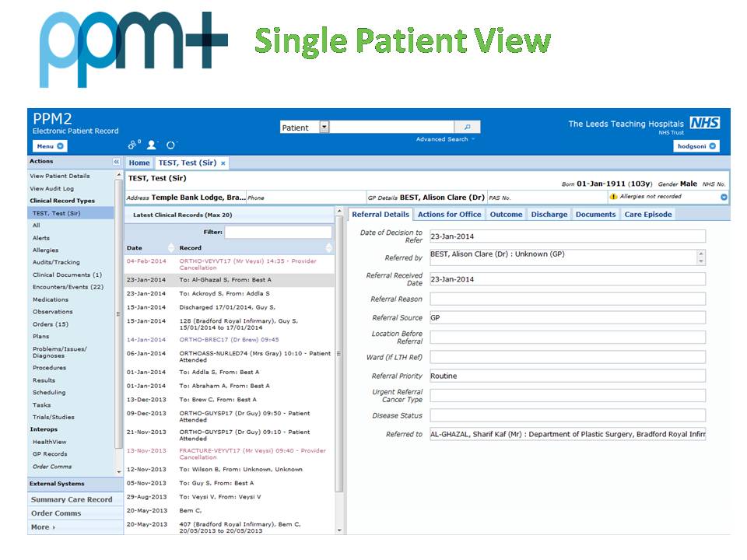Collapse the Actions sidebar panel
Viewport: 747px width, 560px height.
114,163
